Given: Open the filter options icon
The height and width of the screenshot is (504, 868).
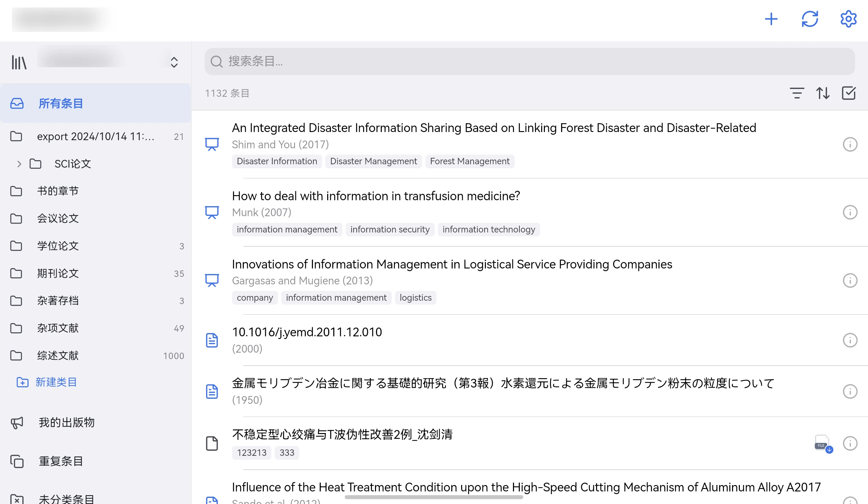Looking at the screenshot, I should tap(797, 93).
